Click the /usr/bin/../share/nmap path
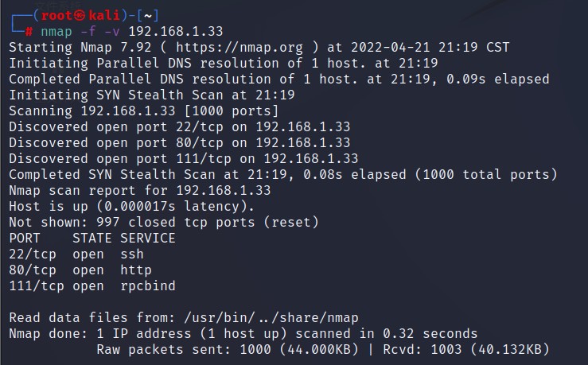Image resolution: width=588 pixels, height=365 pixels. pyautogui.click(x=271, y=318)
